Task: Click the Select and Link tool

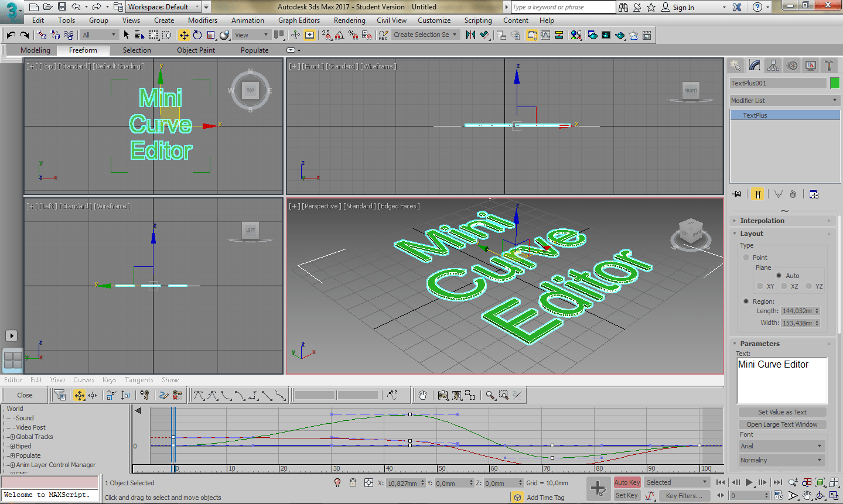Action: click(42, 35)
